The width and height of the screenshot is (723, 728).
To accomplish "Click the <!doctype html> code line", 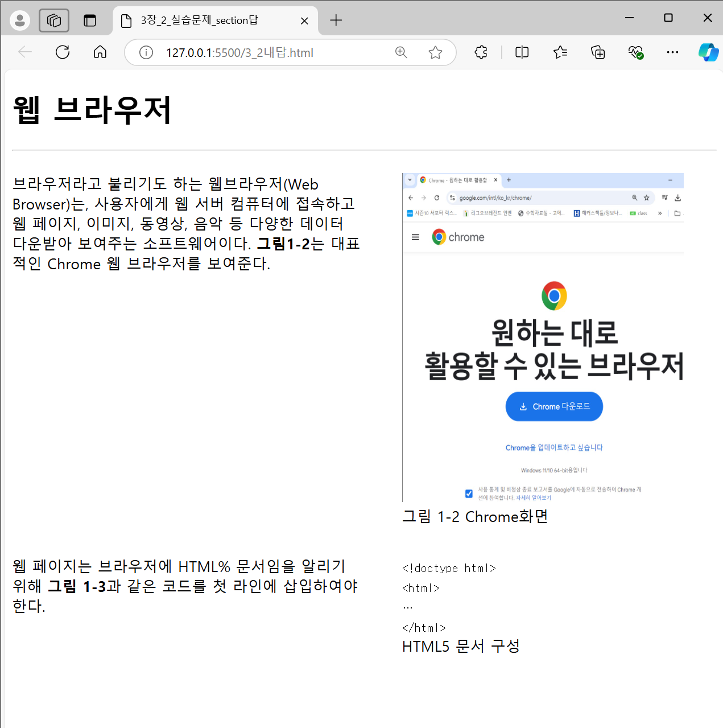I will (449, 568).
